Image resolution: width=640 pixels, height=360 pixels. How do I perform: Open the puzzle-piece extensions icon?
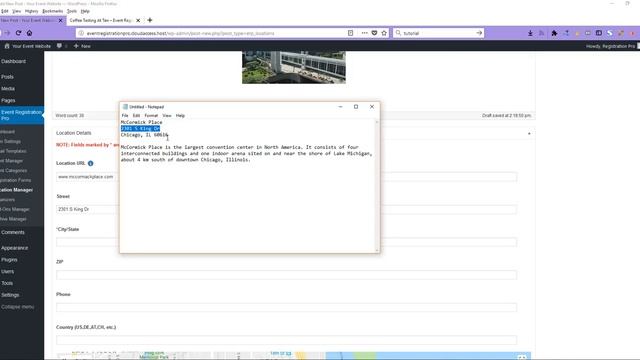click(554, 33)
